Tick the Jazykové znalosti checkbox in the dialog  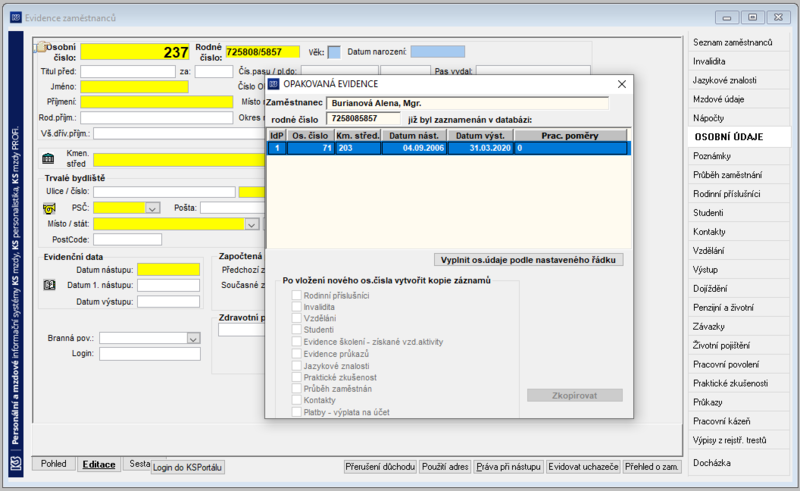[x=296, y=365]
